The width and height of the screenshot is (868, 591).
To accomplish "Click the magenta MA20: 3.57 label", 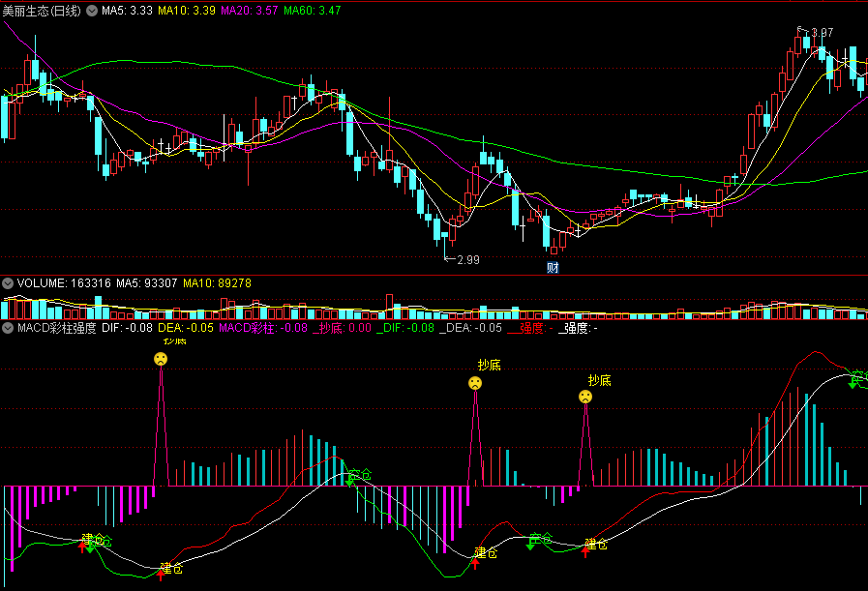I will point(249,11).
